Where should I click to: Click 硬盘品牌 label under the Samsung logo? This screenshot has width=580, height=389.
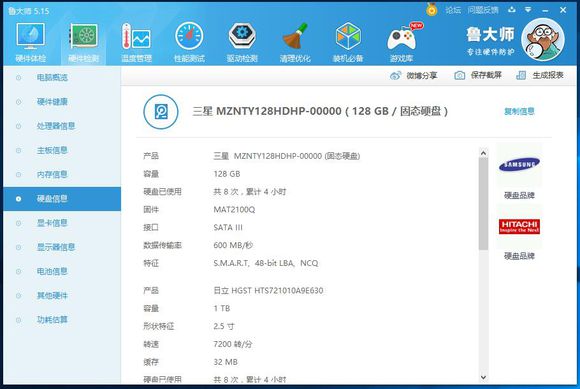click(519, 195)
